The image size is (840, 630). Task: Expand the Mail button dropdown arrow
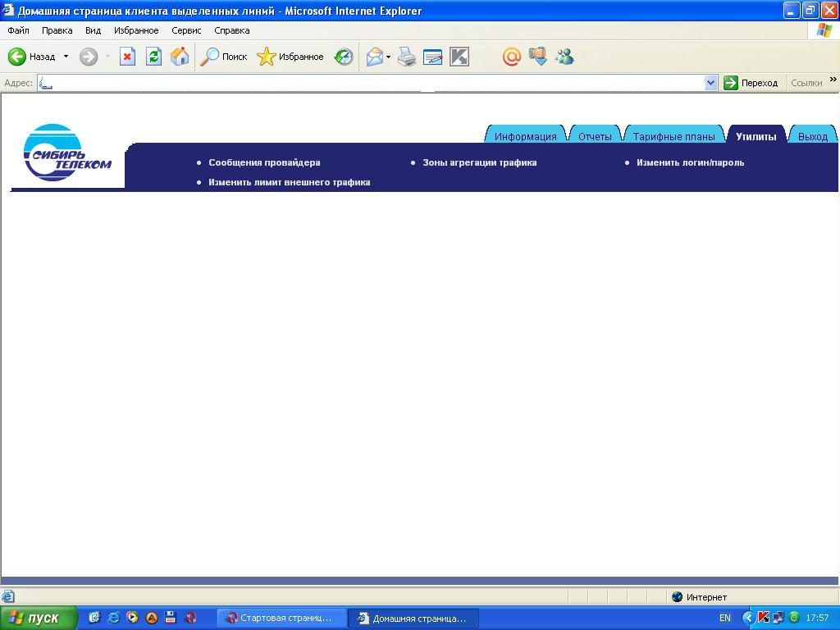click(x=389, y=57)
